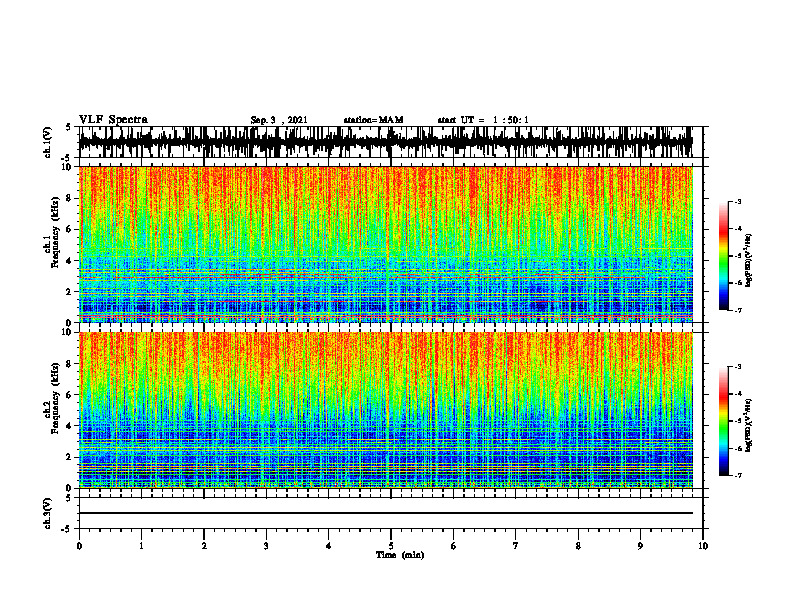
Task: Click time axis tick label 7
Action: [x=516, y=546]
